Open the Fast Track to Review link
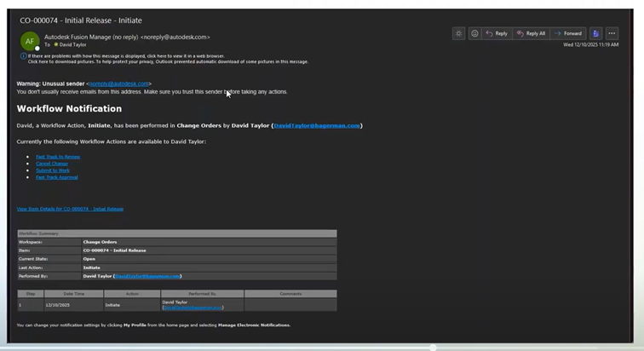Screen dimensions: 644x351 click(58, 157)
